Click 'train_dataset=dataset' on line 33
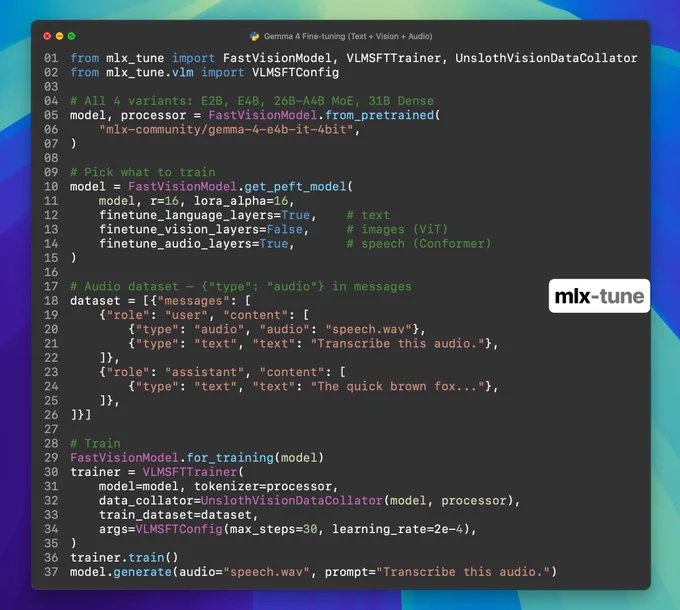This screenshot has height=610, width=680. point(175,515)
